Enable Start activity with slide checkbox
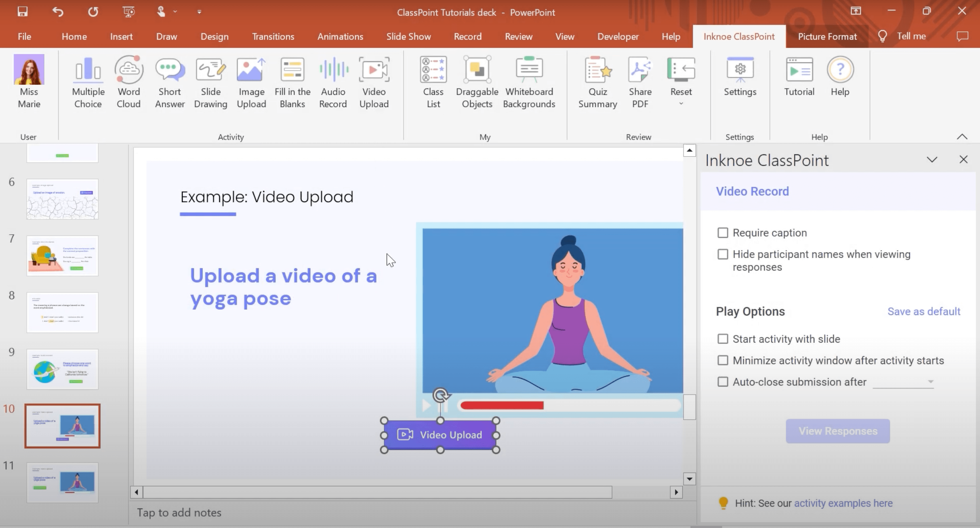The image size is (980, 528). pyautogui.click(x=723, y=339)
